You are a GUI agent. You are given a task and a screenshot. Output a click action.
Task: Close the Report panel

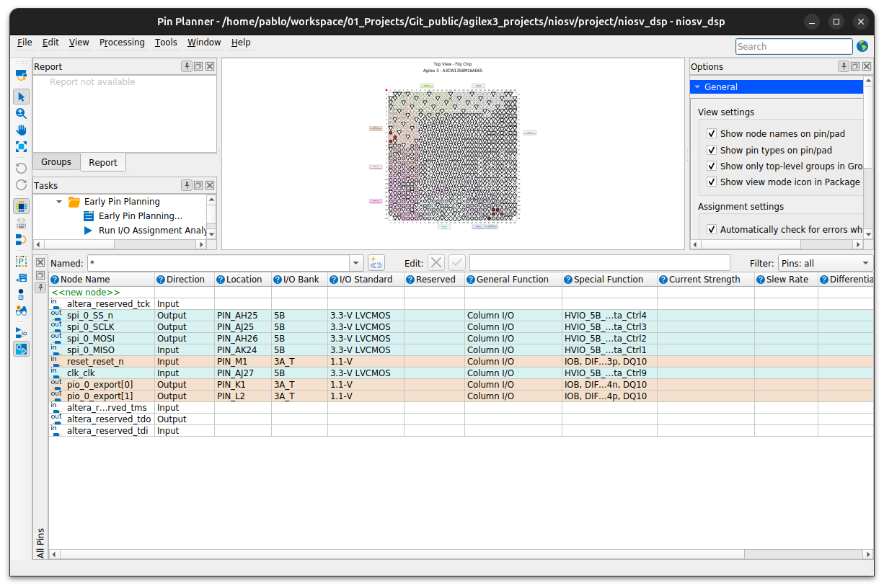[210, 66]
